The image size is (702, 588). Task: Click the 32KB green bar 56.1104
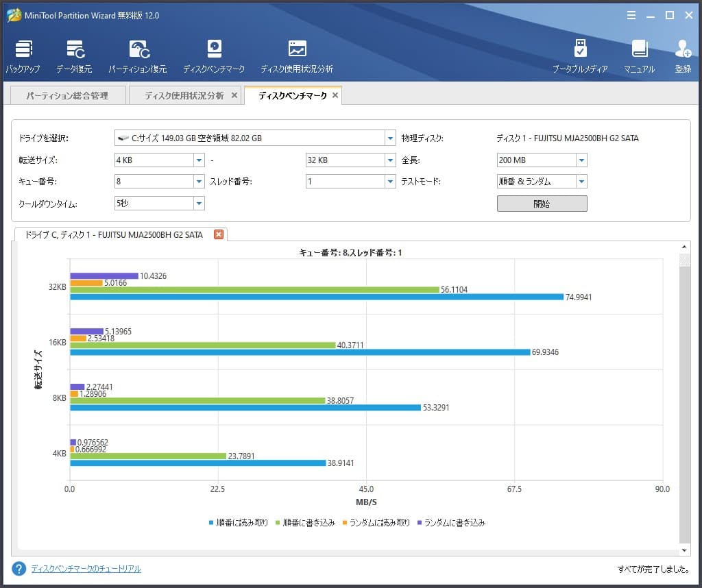coord(255,290)
